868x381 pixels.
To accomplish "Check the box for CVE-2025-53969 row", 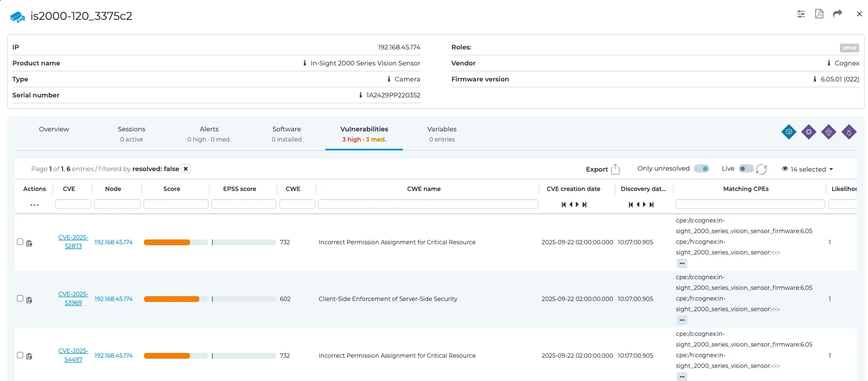I will click(20, 298).
